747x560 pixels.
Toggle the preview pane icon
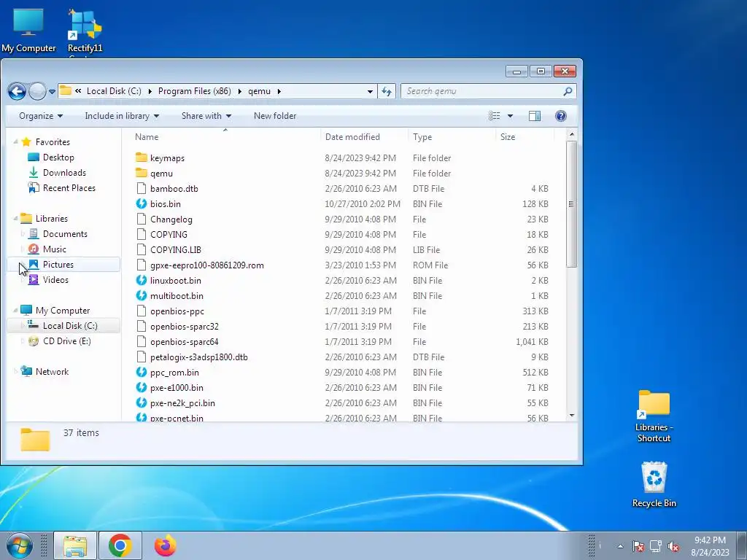pos(535,116)
